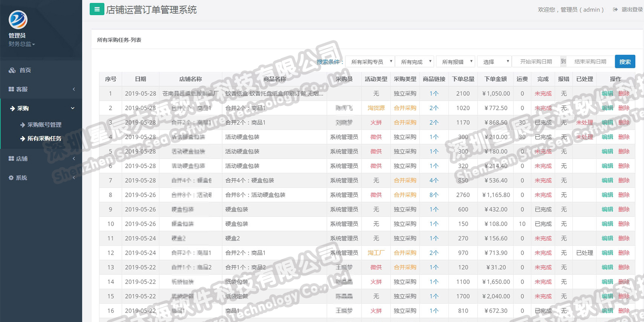Click 退出登录 link
Screen dimensions: 644x322
point(632,10)
